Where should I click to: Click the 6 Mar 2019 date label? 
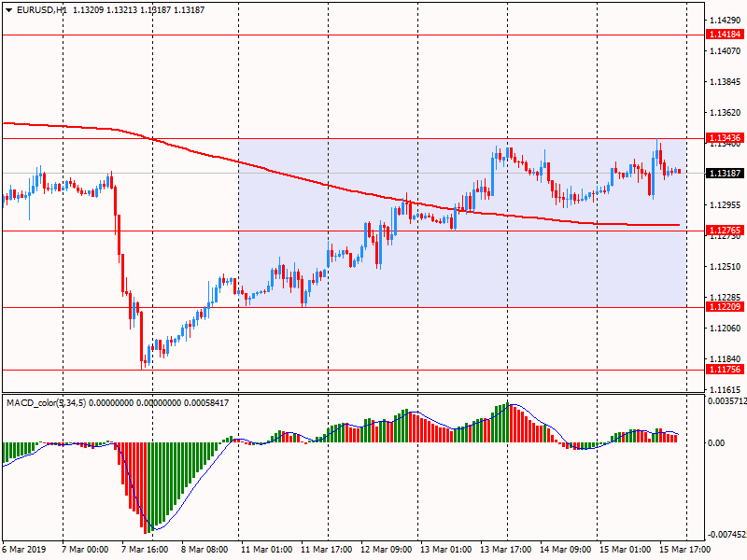click(x=24, y=549)
